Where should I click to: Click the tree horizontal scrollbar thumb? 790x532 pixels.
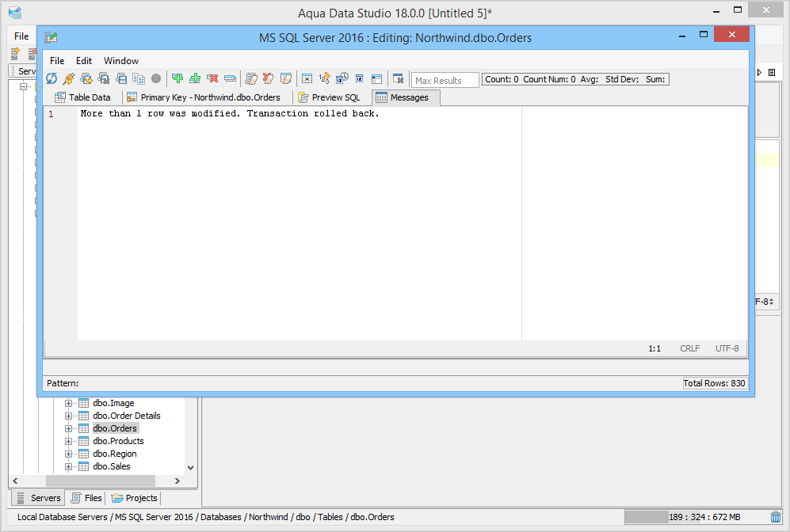pos(101,481)
